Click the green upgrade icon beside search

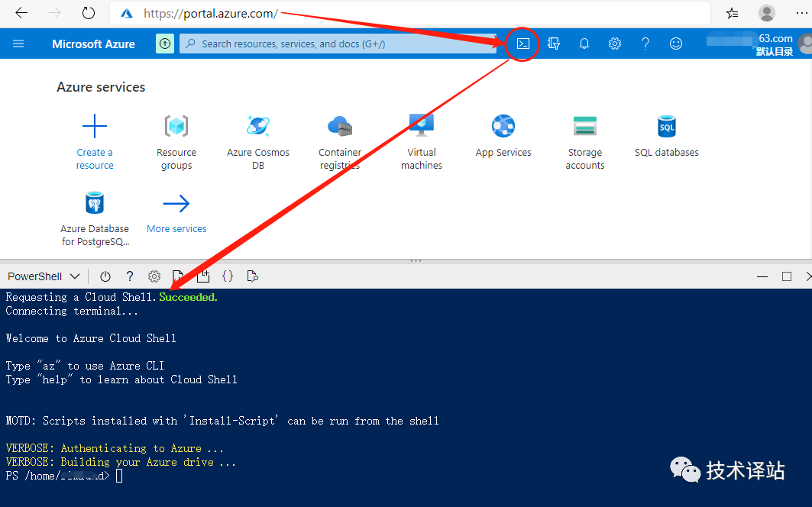[165, 44]
